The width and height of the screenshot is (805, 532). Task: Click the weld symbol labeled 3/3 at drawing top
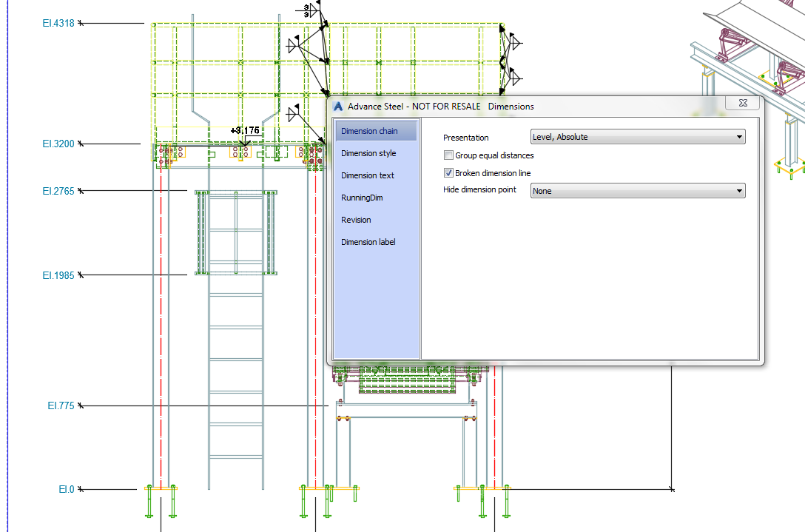point(309,11)
